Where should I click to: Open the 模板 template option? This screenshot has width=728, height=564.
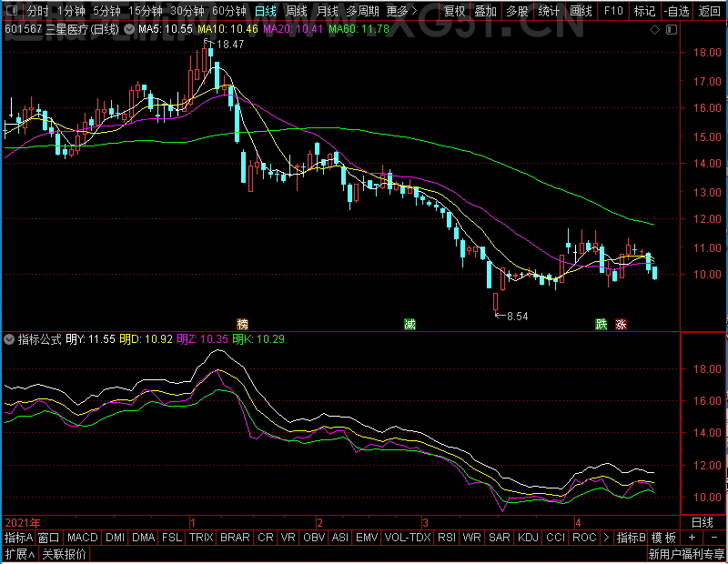coord(663,538)
